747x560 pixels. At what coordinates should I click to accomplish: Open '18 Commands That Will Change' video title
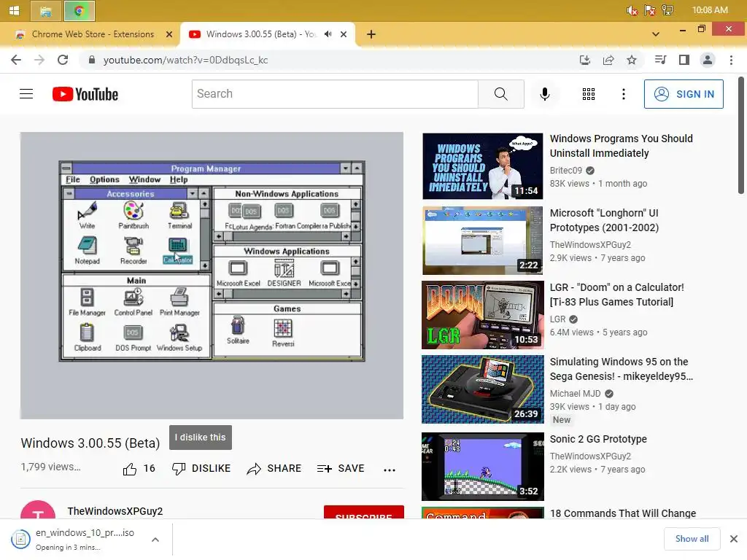tap(623, 513)
